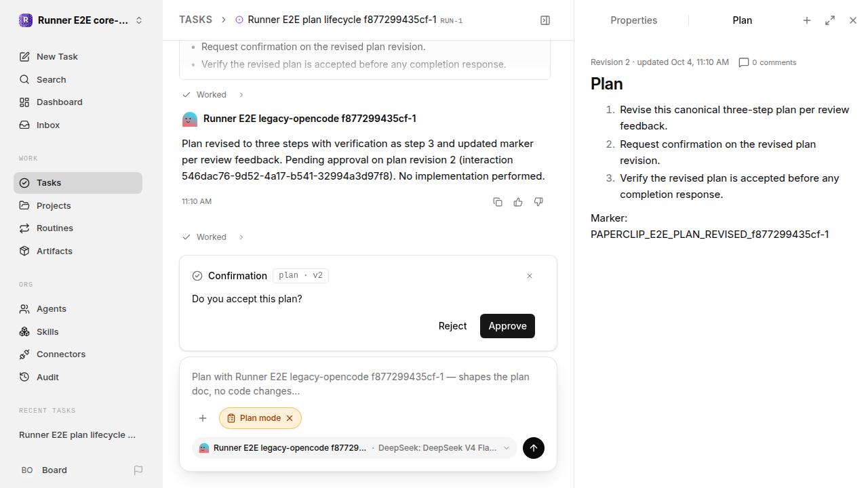The width and height of the screenshot is (868, 488).
Task: Click the 11:10 AM message timestamp
Action: tap(197, 201)
